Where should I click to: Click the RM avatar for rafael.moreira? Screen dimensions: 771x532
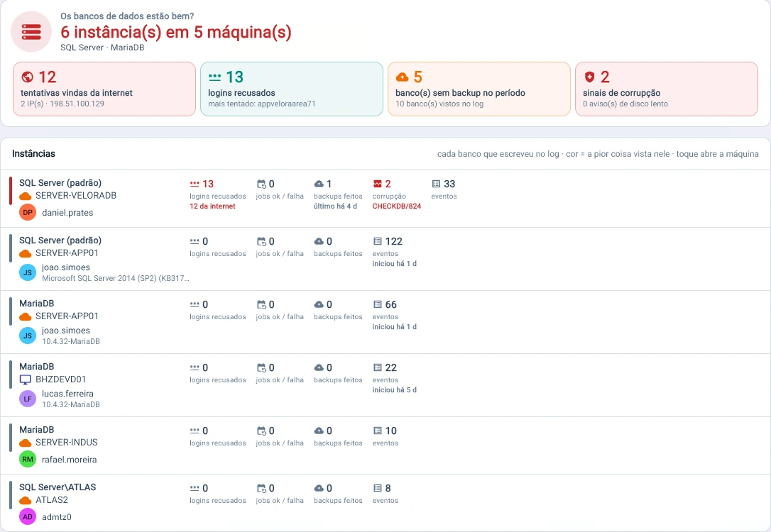coord(28,460)
